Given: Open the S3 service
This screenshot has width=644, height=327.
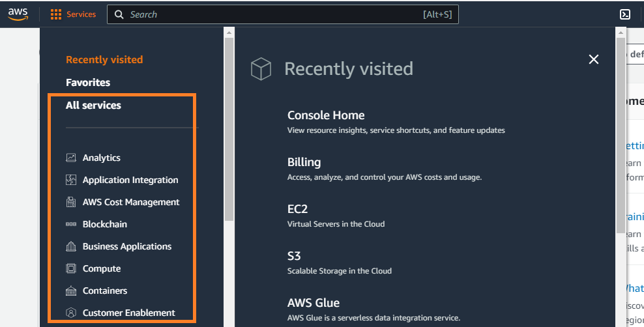Looking at the screenshot, I should click(294, 256).
